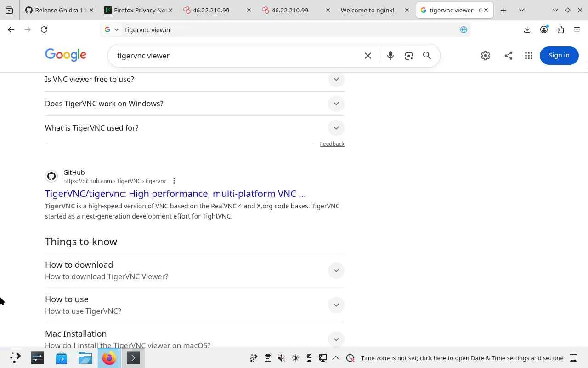
Task: Open the list all tabs dropdown
Action: [x=522, y=10]
